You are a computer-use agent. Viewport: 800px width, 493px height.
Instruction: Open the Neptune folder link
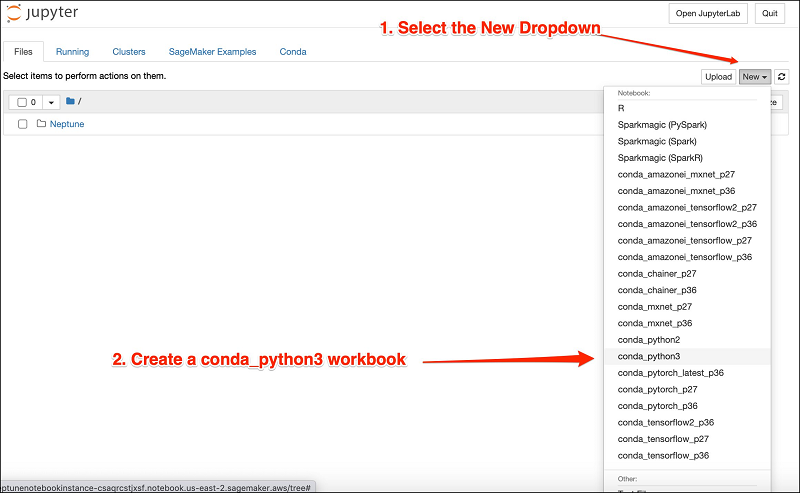67,124
